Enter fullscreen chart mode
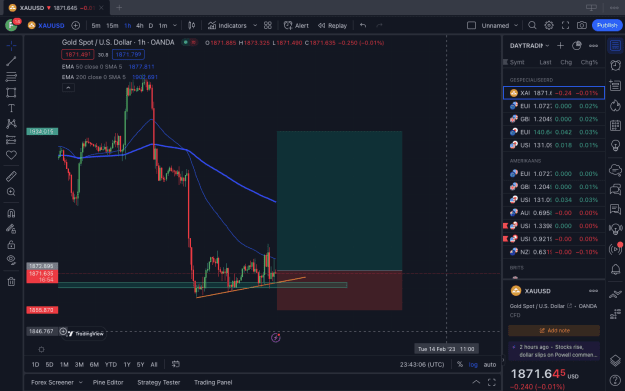Viewport: 625px width, 391px height. [565, 26]
